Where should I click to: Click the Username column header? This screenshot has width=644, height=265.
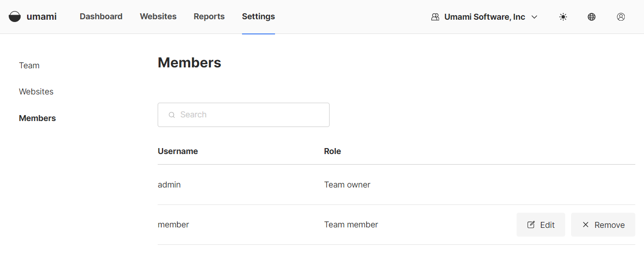click(178, 151)
